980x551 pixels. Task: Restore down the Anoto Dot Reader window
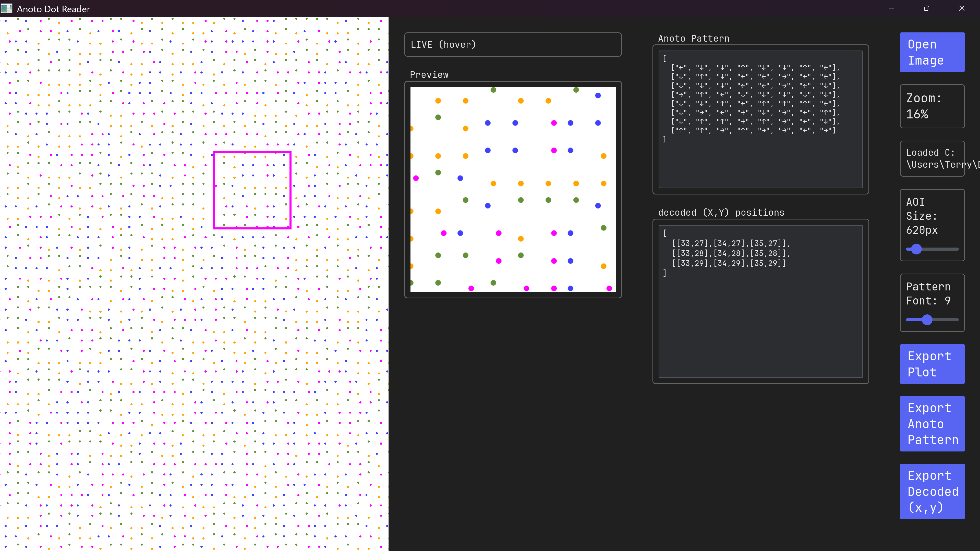(x=926, y=8)
